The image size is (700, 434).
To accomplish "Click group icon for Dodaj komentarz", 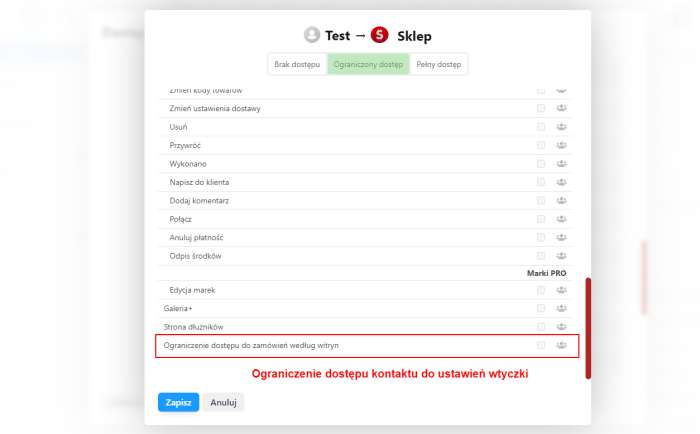I will (x=561, y=200).
